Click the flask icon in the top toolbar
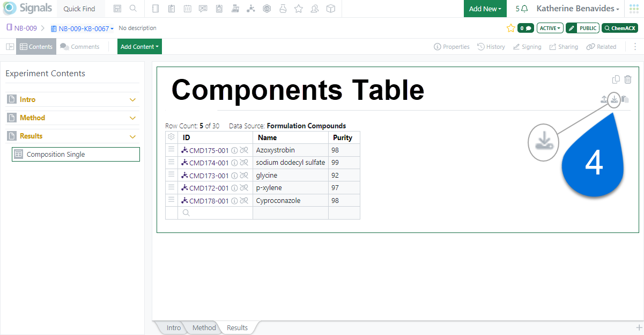The width and height of the screenshot is (644, 335). tap(283, 9)
